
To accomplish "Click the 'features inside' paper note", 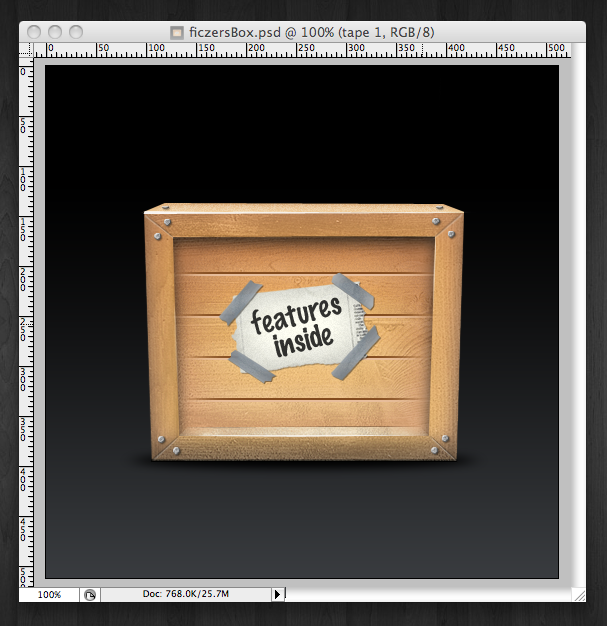I will (299, 330).
